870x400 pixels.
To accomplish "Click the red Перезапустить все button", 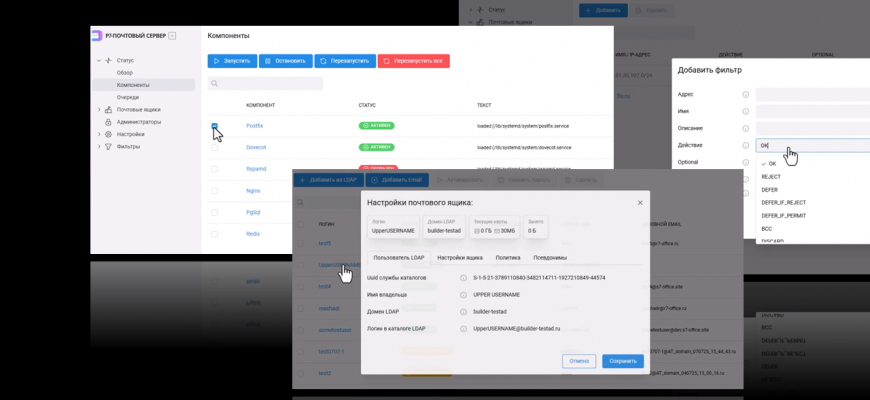I will tap(414, 61).
